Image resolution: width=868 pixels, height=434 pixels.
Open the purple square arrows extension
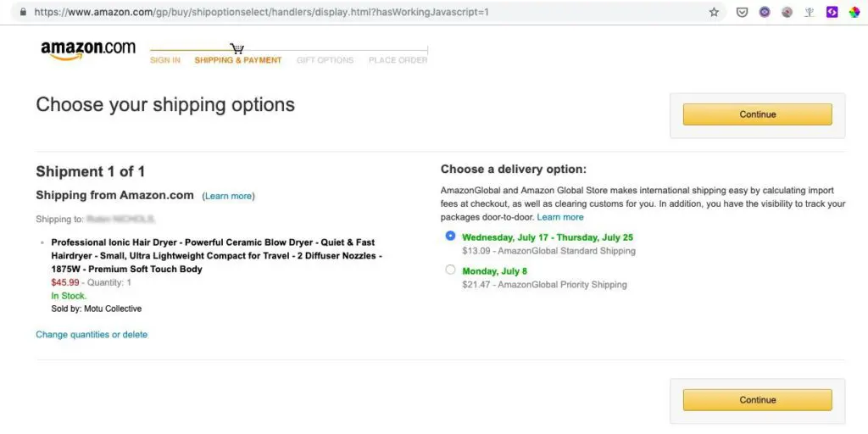[x=832, y=13]
